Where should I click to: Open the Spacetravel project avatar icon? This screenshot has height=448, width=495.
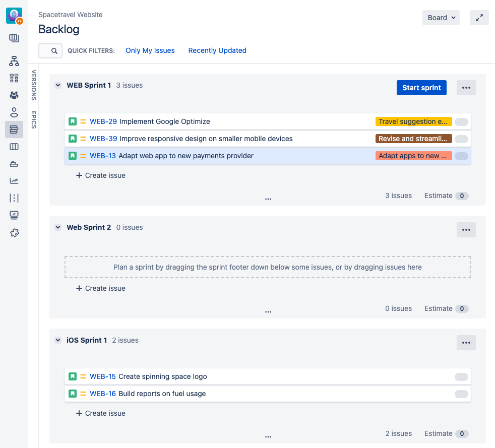(x=14, y=16)
